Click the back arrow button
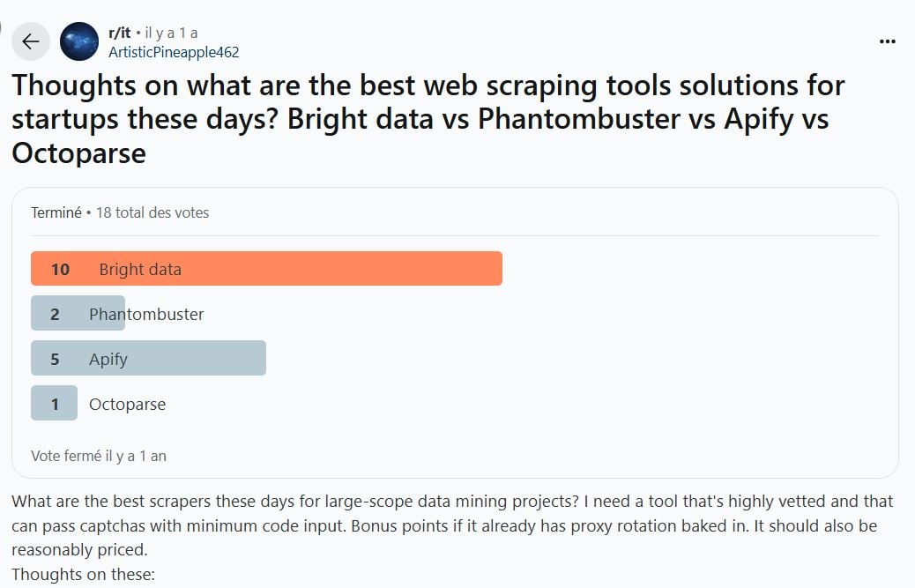 coord(31,41)
